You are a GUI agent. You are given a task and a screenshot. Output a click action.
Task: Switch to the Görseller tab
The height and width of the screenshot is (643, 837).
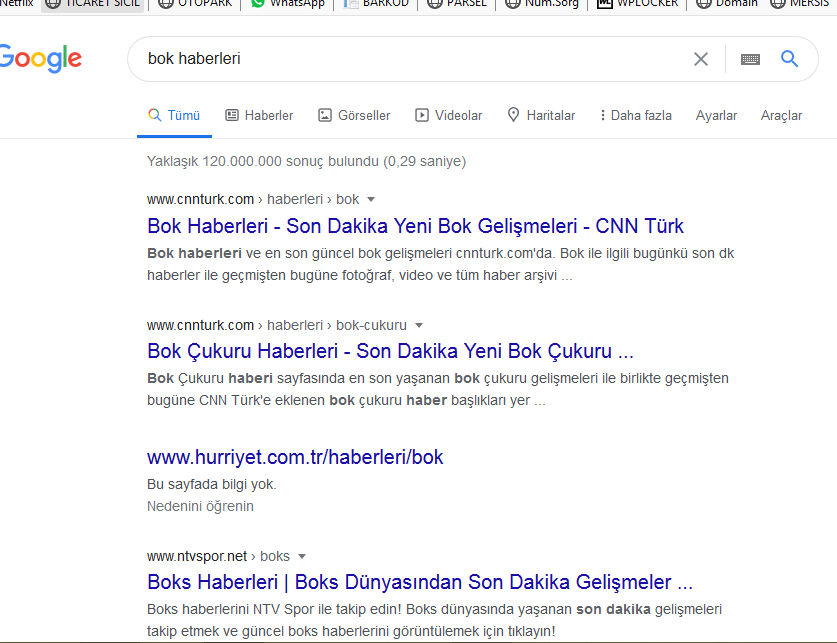[x=354, y=115]
